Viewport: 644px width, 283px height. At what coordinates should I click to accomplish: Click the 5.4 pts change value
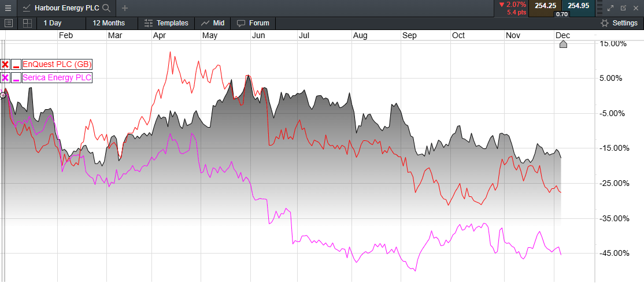[x=516, y=12]
